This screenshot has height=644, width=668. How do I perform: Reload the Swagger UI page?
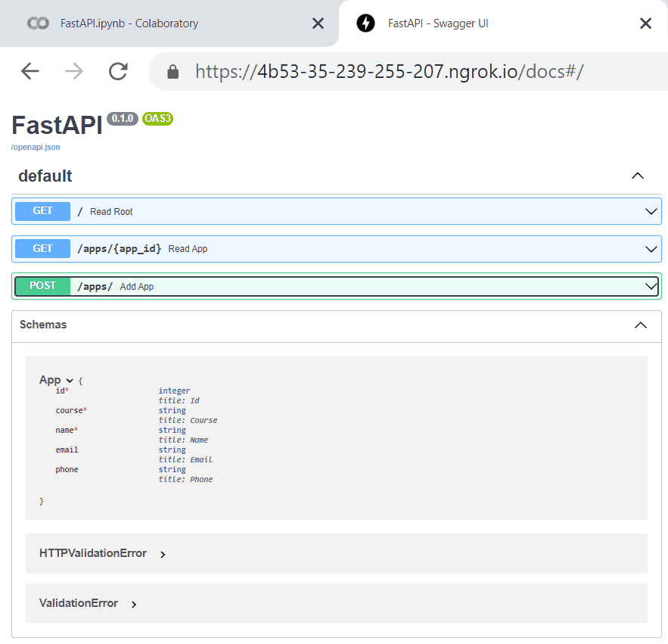click(118, 71)
